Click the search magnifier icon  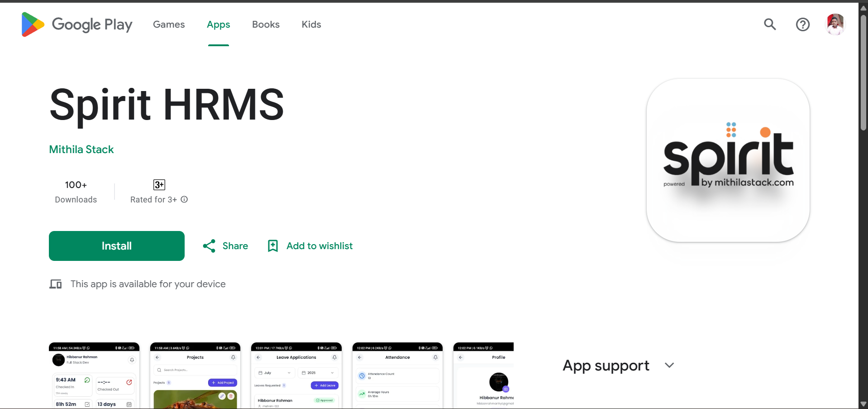point(770,24)
